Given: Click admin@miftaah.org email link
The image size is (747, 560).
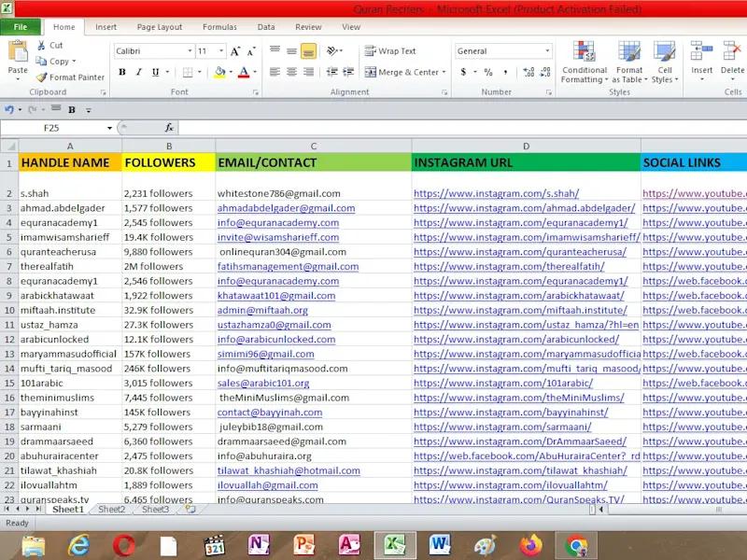Looking at the screenshot, I should (x=262, y=310).
